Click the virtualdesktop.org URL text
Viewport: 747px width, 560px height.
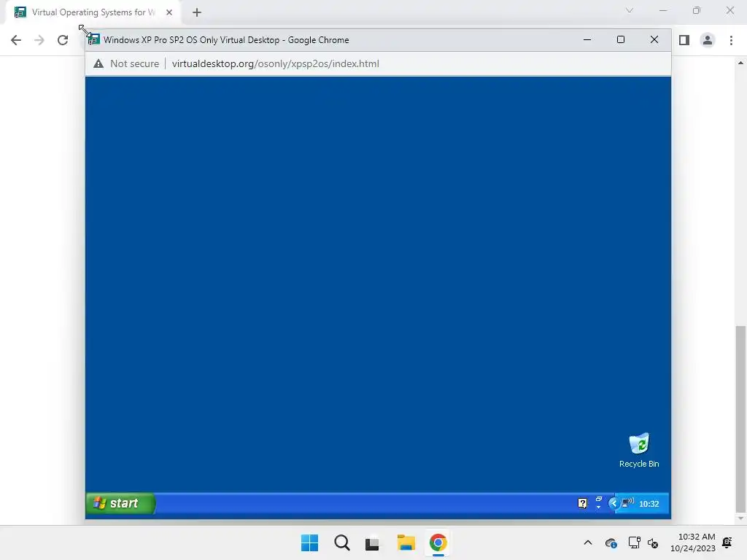275,64
